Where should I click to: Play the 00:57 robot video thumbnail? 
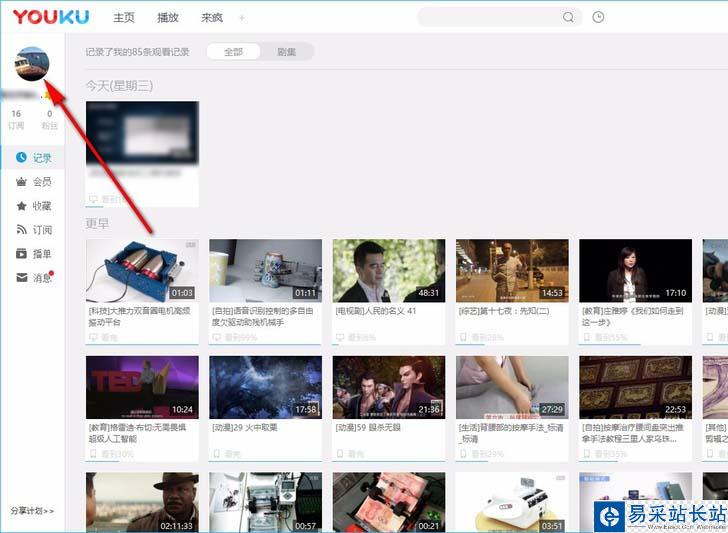(266, 502)
